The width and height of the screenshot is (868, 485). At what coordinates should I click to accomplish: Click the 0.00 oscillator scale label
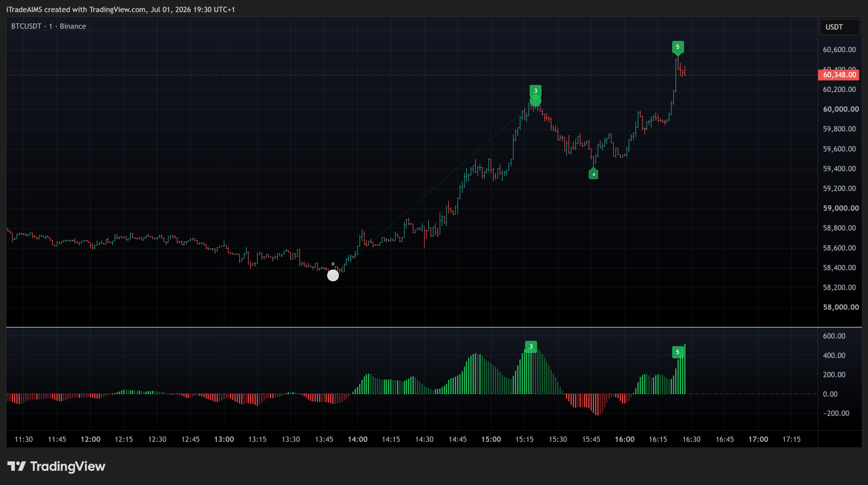coord(830,394)
